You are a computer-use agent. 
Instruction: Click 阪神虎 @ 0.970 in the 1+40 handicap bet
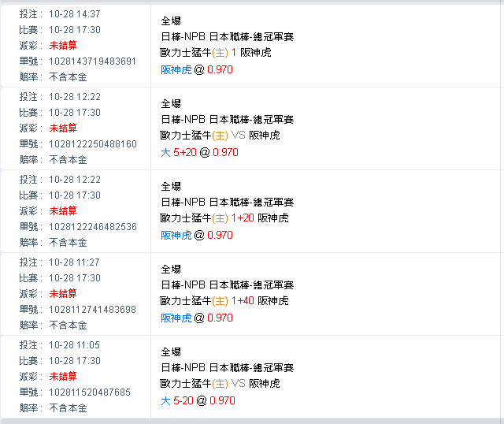click(197, 318)
